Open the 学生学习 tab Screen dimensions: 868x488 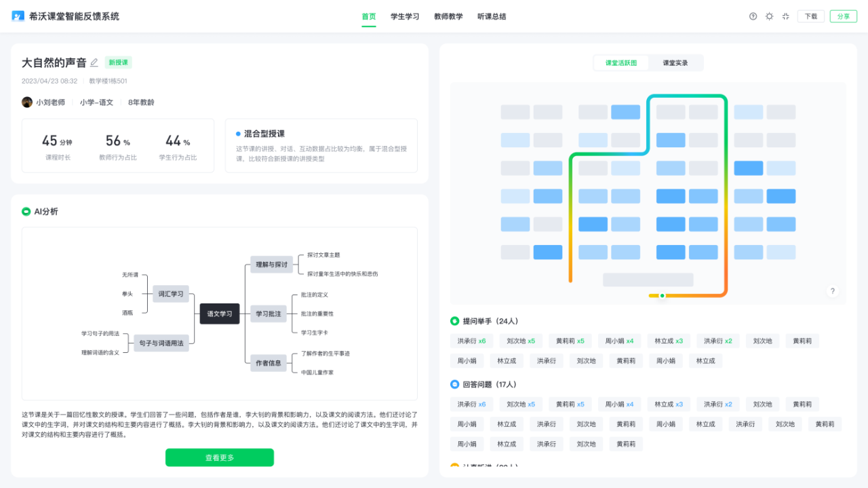405,16
